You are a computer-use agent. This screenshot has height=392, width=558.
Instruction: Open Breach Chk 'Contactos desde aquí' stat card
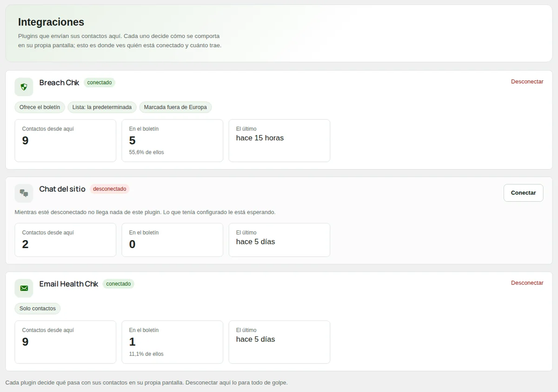click(x=66, y=141)
